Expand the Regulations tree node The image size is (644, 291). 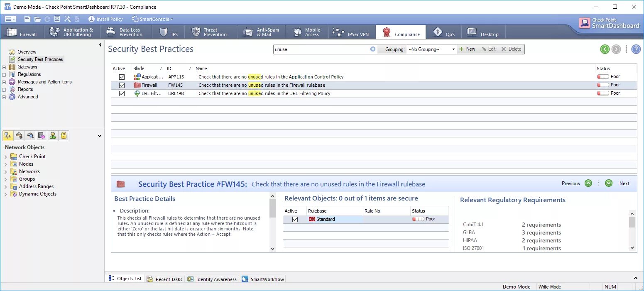[4, 74]
